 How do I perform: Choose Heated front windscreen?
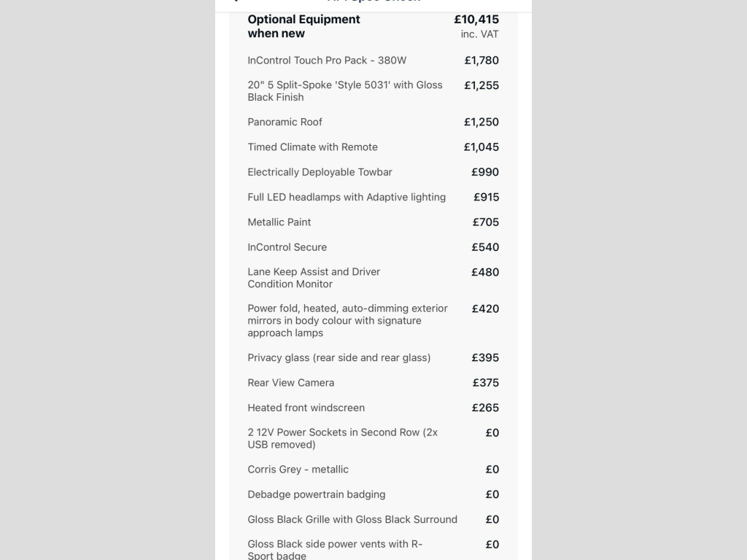(306, 408)
